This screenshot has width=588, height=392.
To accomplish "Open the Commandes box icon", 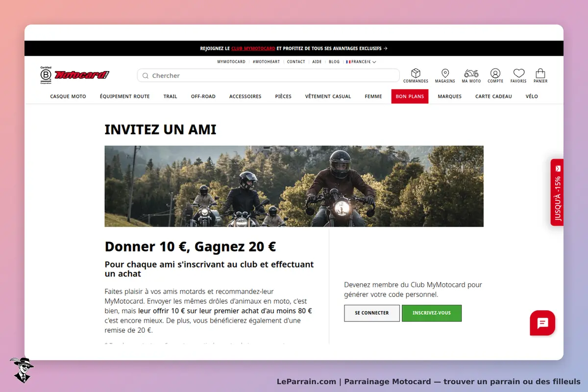I will tap(416, 73).
